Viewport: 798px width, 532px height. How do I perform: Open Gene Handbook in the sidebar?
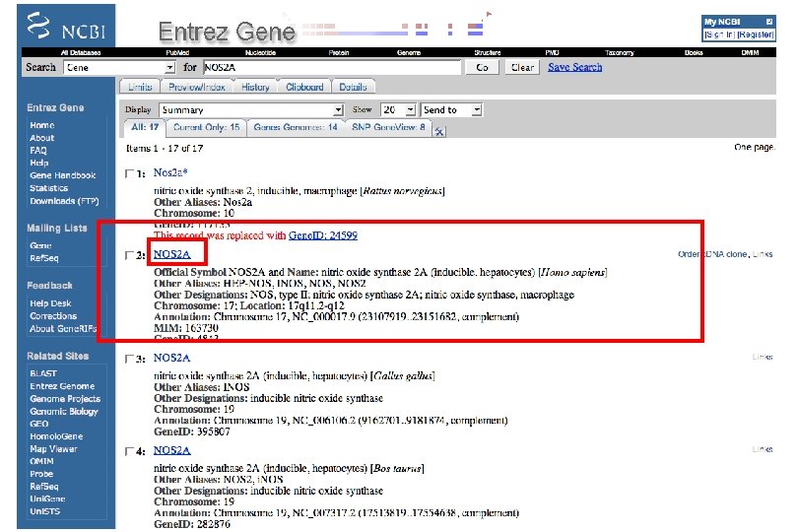pyautogui.click(x=63, y=175)
